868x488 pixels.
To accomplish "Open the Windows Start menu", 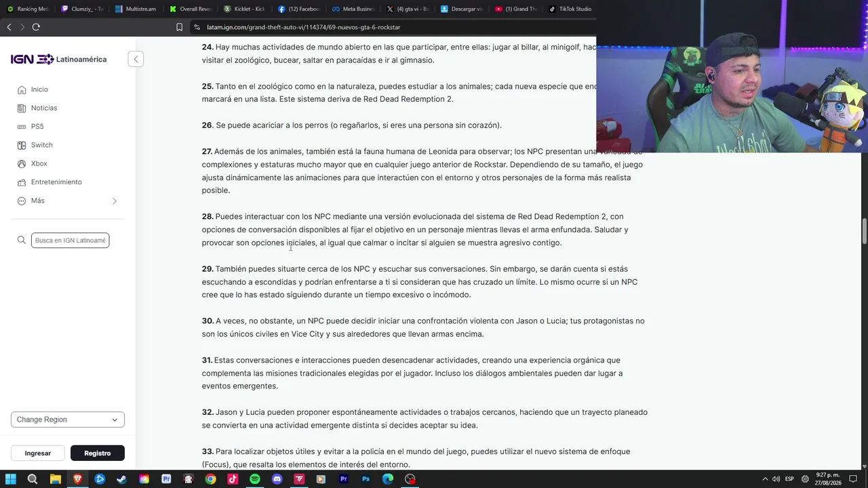I will click(11, 479).
